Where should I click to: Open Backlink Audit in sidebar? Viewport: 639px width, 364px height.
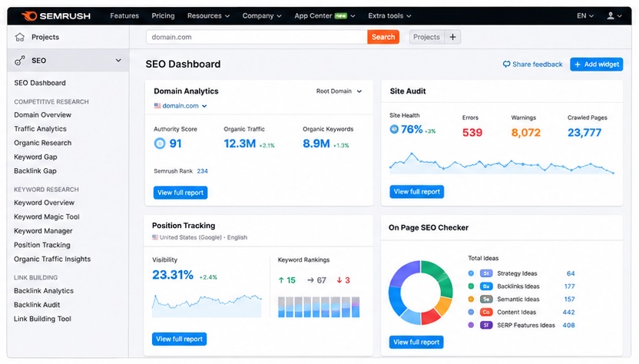[x=37, y=305]
